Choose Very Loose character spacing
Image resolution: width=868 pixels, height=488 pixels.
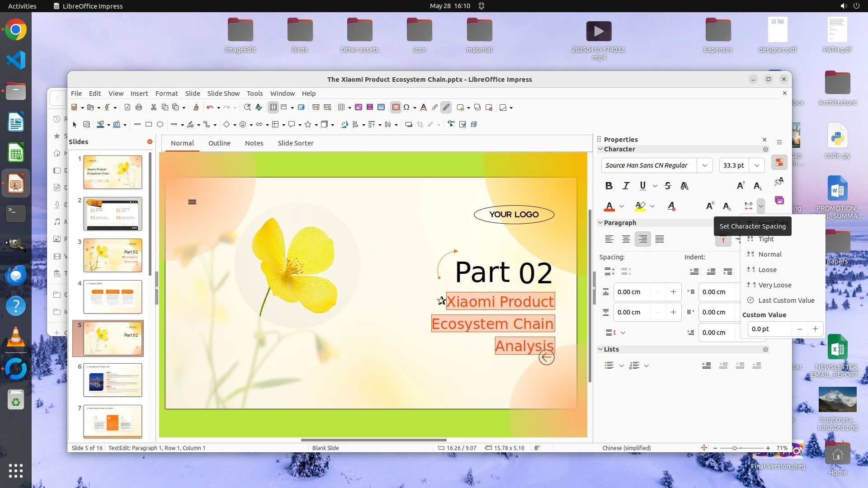point(774,285)
